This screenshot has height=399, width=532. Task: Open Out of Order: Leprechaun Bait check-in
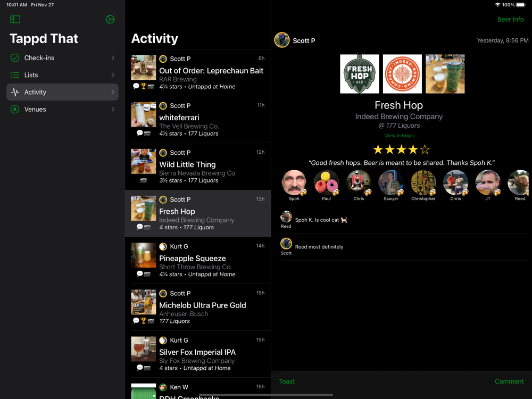tap(198, 72)
